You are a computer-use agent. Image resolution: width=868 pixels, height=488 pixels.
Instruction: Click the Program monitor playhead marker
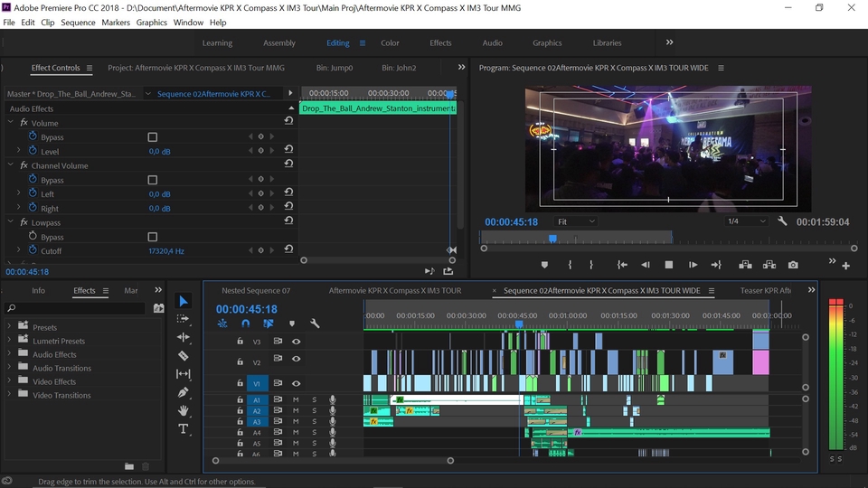click(x=552, y=239)
